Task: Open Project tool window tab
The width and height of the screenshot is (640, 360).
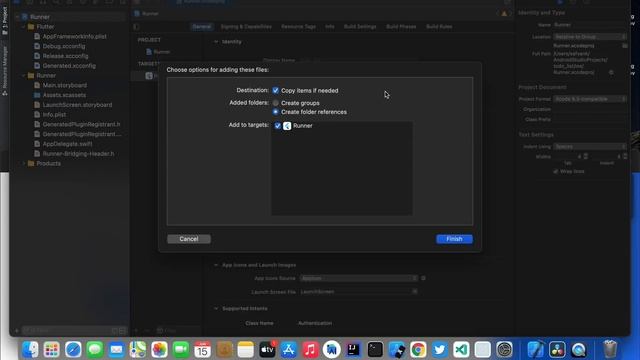Action: click(x=4, y=21)
